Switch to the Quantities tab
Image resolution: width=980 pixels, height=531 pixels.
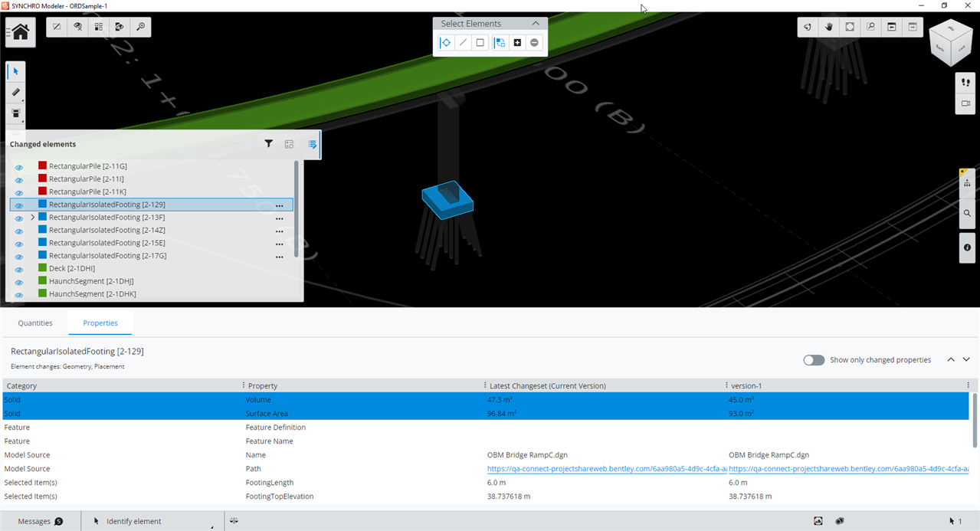(x=35, y=323)
